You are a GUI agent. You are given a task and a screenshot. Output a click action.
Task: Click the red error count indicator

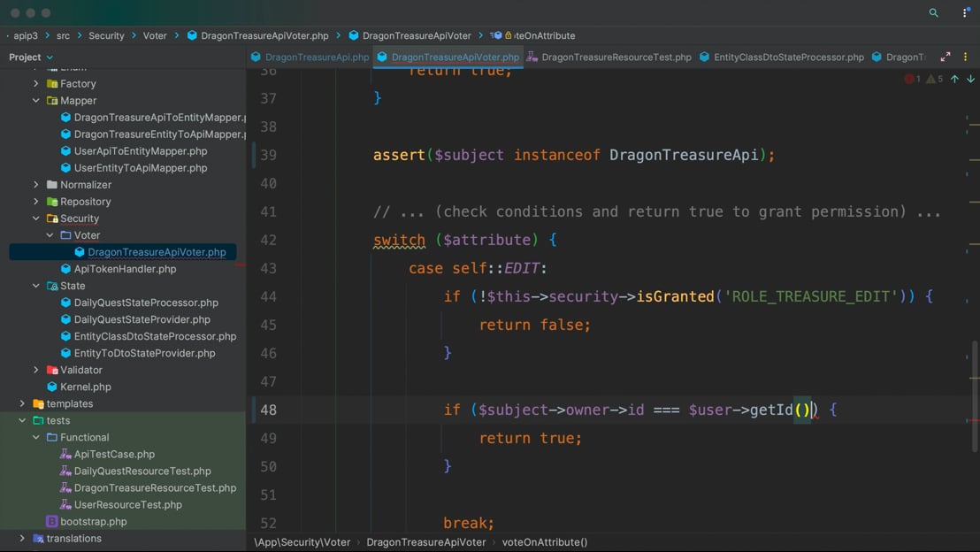[912, 80]
